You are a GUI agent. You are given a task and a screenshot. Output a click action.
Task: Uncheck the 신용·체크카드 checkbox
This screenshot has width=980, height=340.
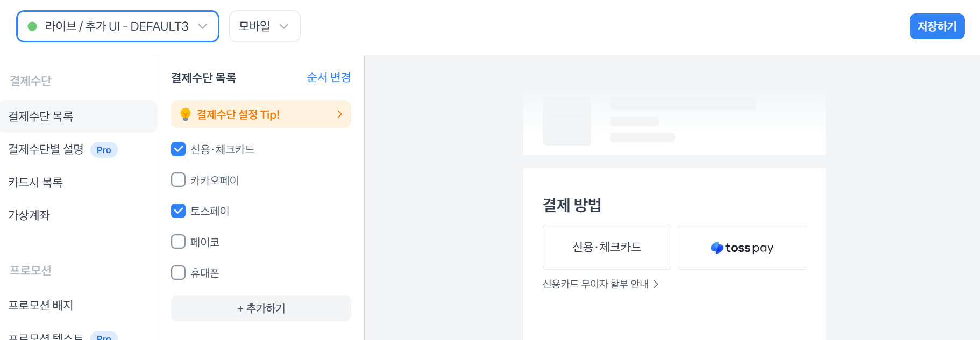[178, 149]
